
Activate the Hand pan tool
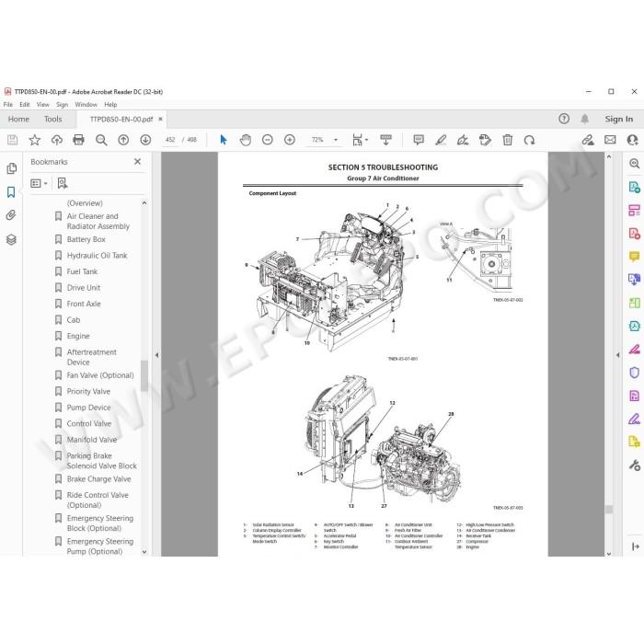point(246,140)
